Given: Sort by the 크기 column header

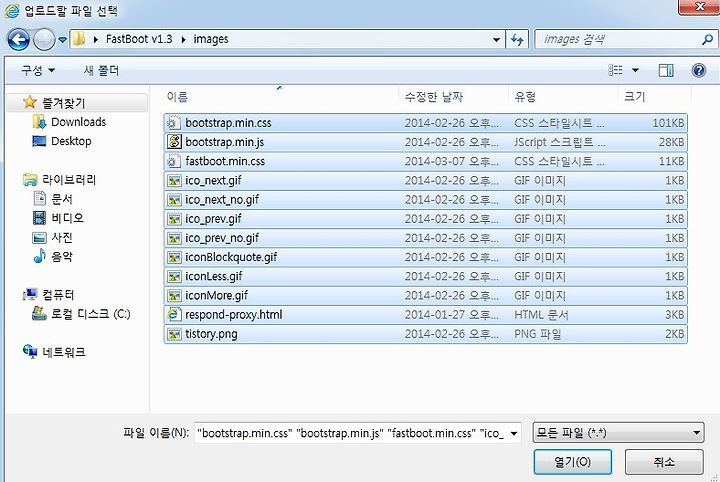Looking at the screenshot, I should point(635,97).
